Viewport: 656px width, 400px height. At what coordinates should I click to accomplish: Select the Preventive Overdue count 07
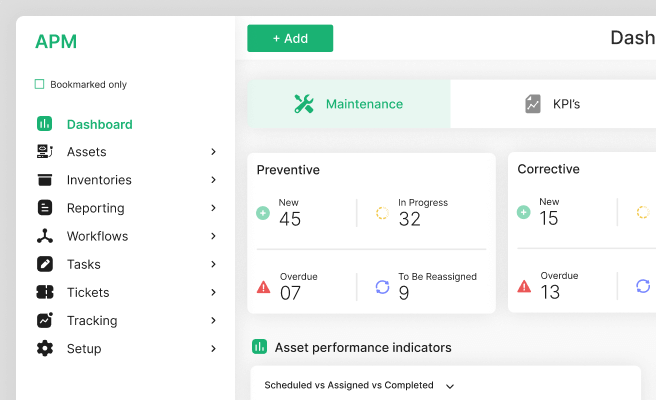coord(290,293)
